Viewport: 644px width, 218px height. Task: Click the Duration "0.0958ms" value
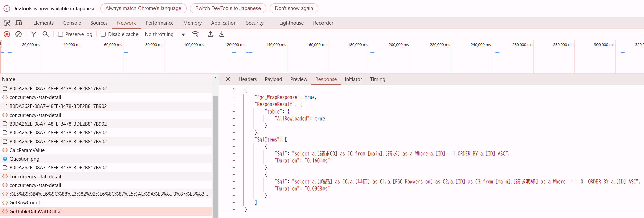coord(317,189)
